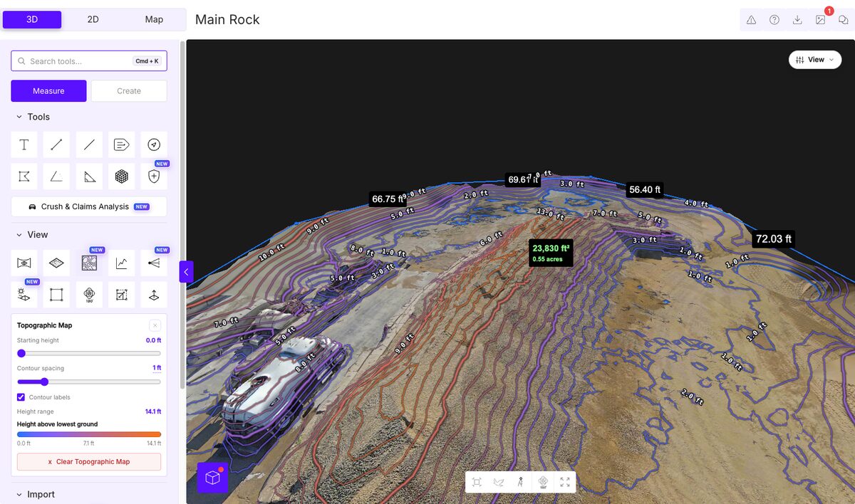Activate the walking person mode icon
Viewport: 855px width, 504px height.
(521, 482)
